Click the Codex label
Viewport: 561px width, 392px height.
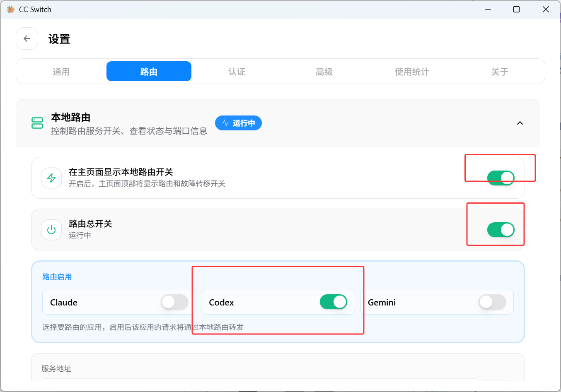click(x=221, y=303)
